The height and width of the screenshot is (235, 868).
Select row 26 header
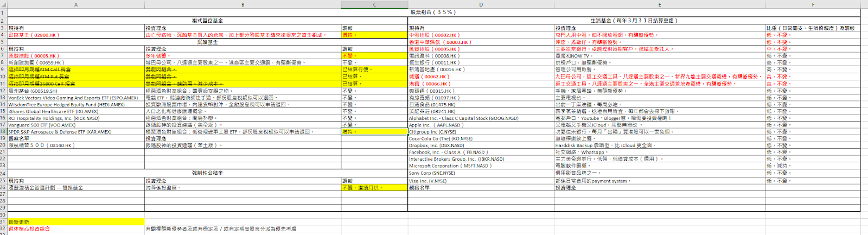(4, 187)
